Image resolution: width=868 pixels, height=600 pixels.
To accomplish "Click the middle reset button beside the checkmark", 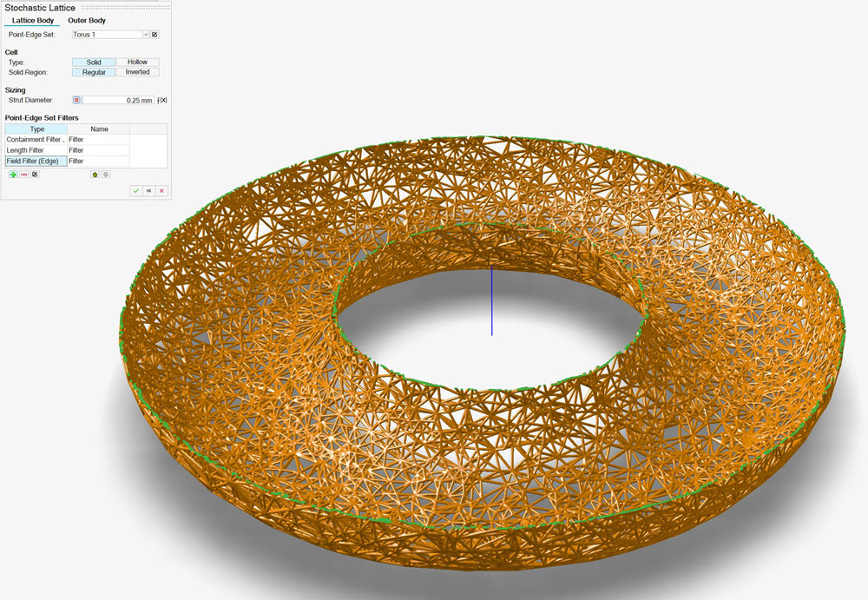I will 148,190.
